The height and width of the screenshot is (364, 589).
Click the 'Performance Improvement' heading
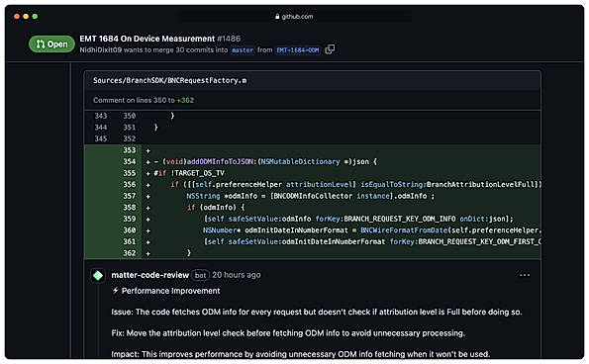[170, 291]
